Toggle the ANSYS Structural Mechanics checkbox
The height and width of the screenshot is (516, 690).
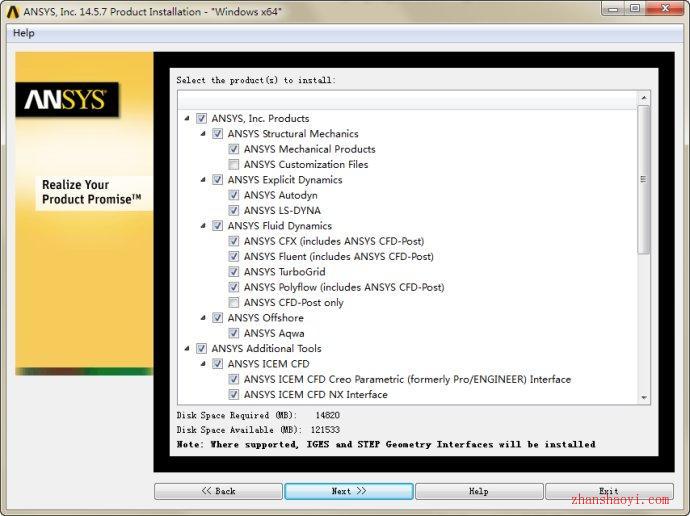coord(217,134)
